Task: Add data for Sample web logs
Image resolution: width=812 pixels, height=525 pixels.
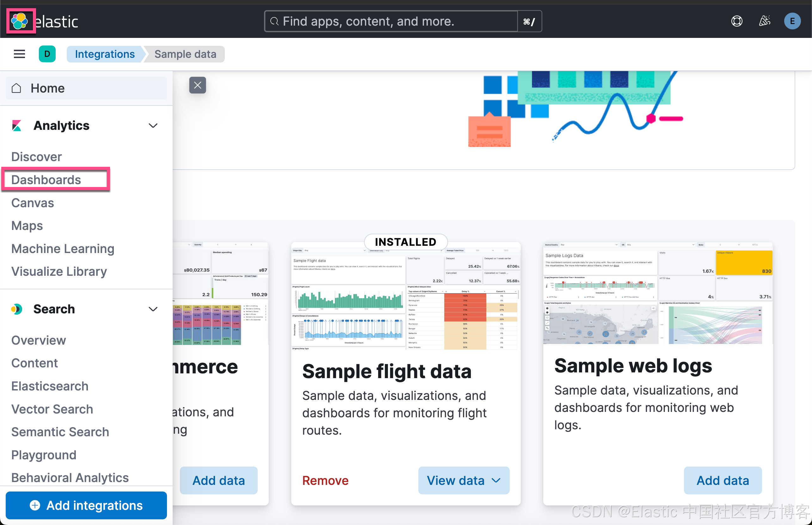Action: tap(722, 480)
